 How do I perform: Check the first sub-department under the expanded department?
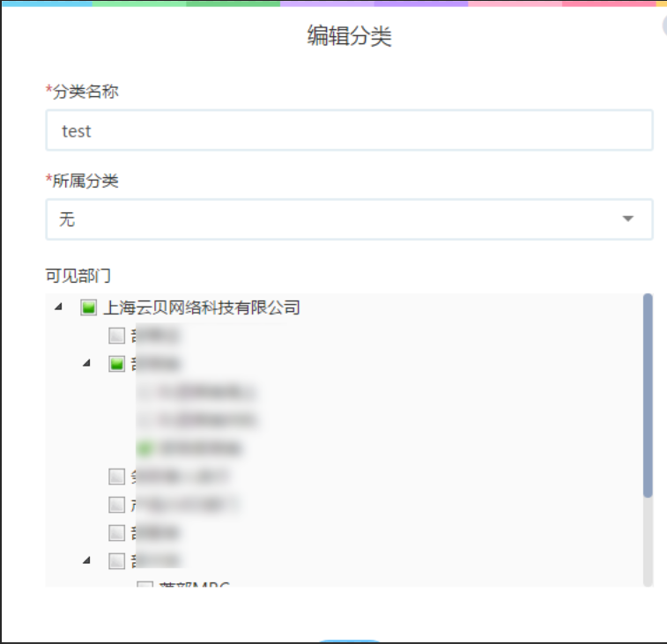point(145,392)
